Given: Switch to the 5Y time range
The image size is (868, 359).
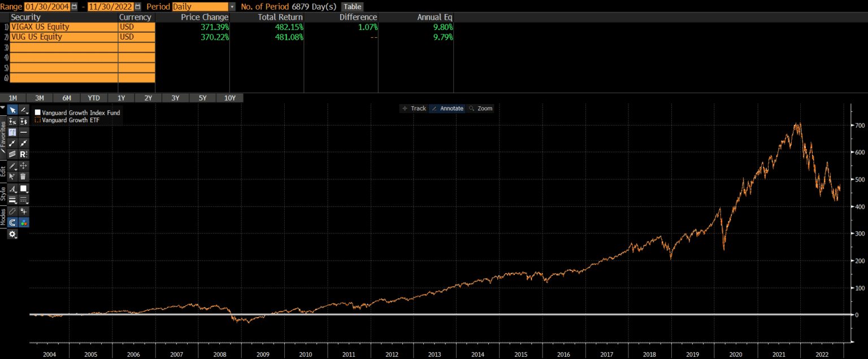Looking at the screenshot, I should pyautogui.click(x=202, y=98).
